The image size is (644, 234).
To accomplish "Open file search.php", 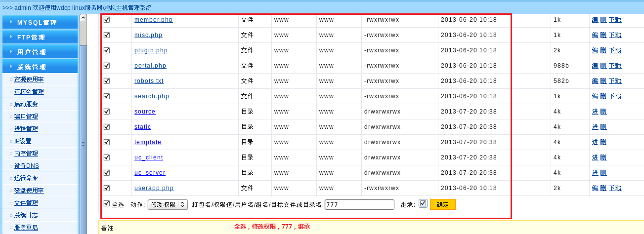I will (152, 96).
